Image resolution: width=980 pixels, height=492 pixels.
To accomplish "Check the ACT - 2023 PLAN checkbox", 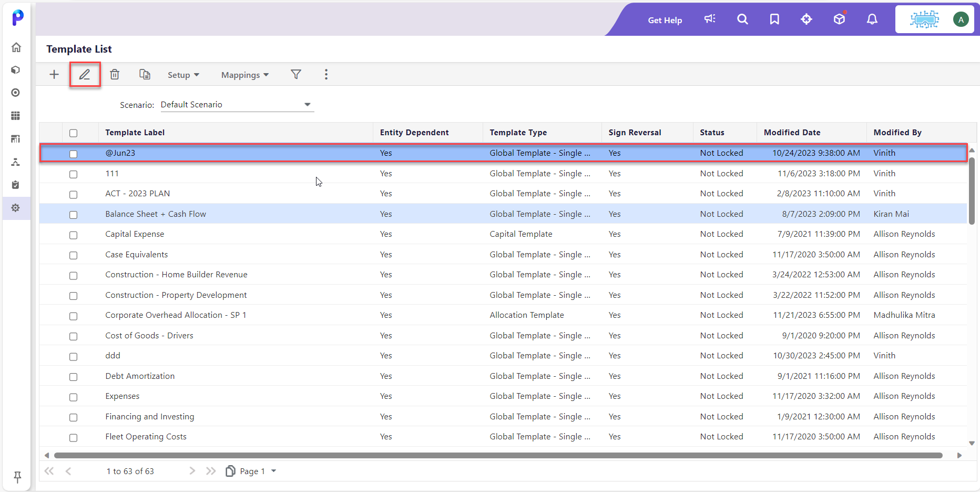I will pos(74,194).
